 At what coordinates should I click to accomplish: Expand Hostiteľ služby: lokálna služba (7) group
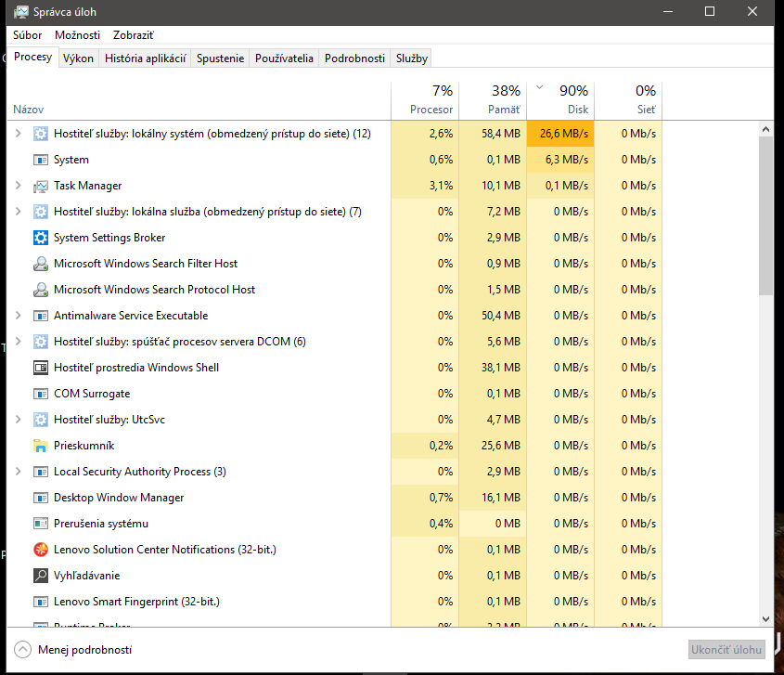pyautogui.click(x=18, y=212)
